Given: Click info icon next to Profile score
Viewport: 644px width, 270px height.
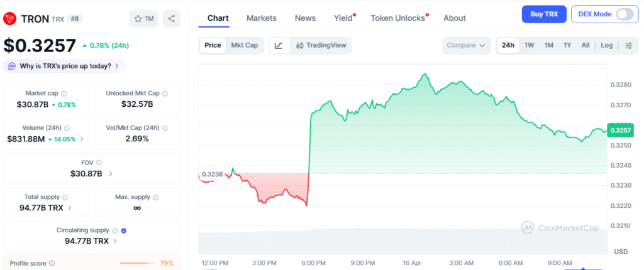Looking at the screenshot, I should click(52, 264).
